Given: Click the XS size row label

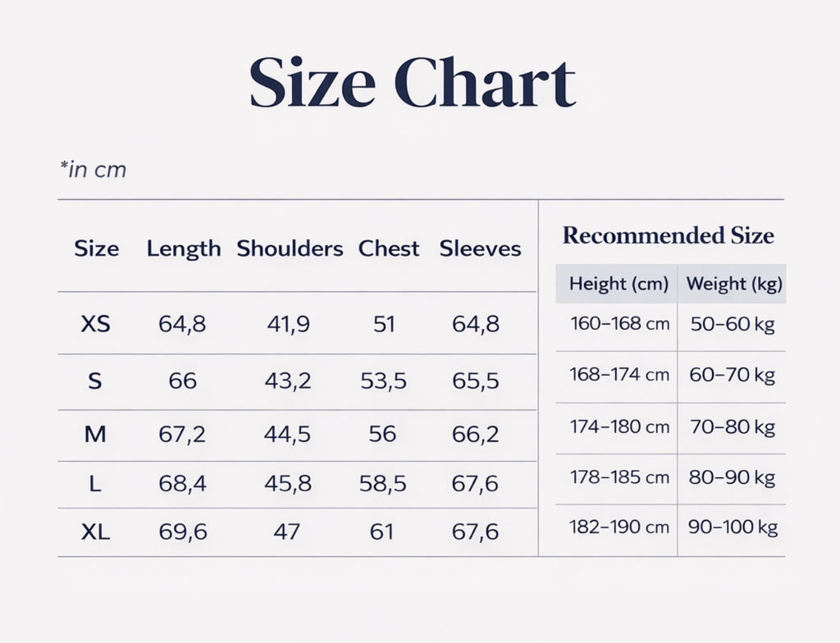Looking at the screenshot, I should coord(96,324).
